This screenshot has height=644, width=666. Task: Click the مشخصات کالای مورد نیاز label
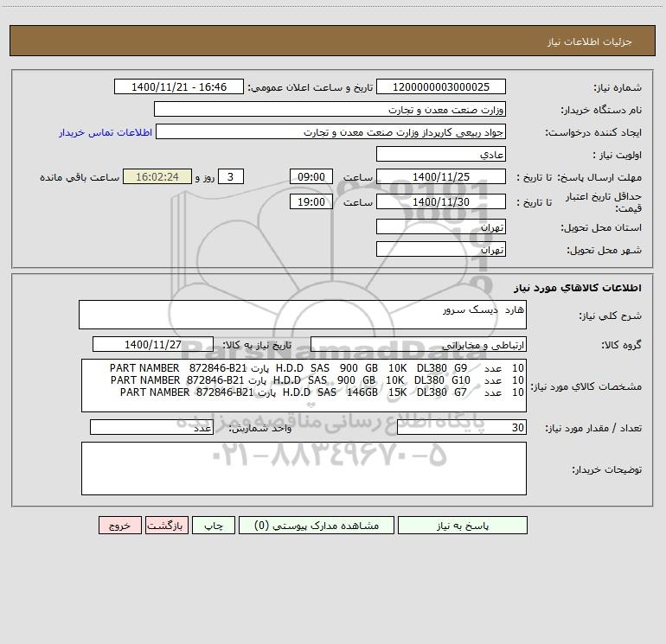[586, 386]
